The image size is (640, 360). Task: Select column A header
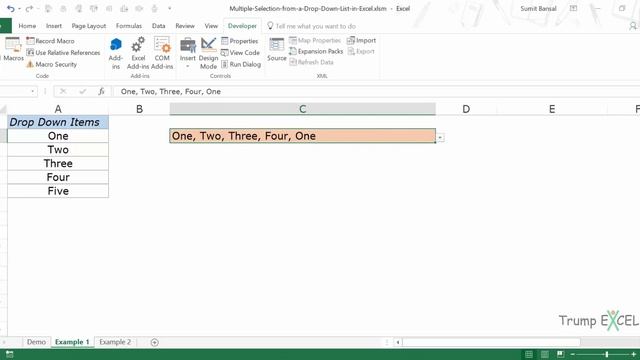[58, 109]
